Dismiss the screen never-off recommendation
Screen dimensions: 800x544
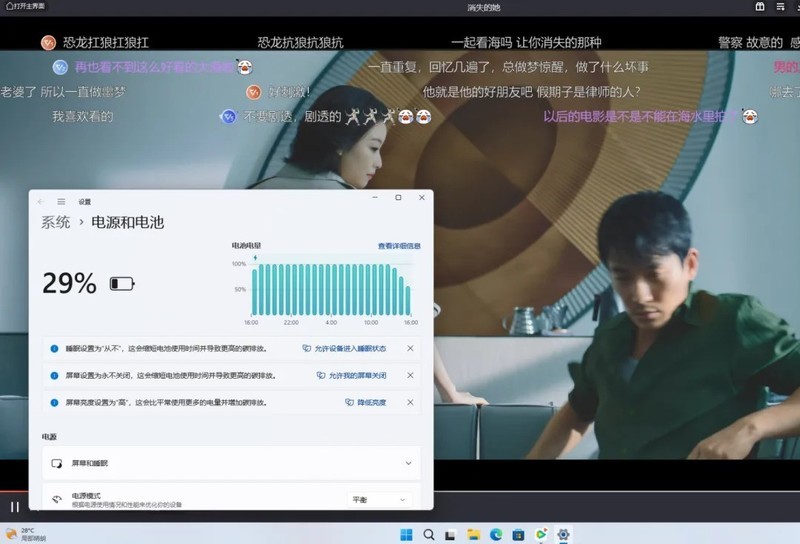tap(410, 376)
